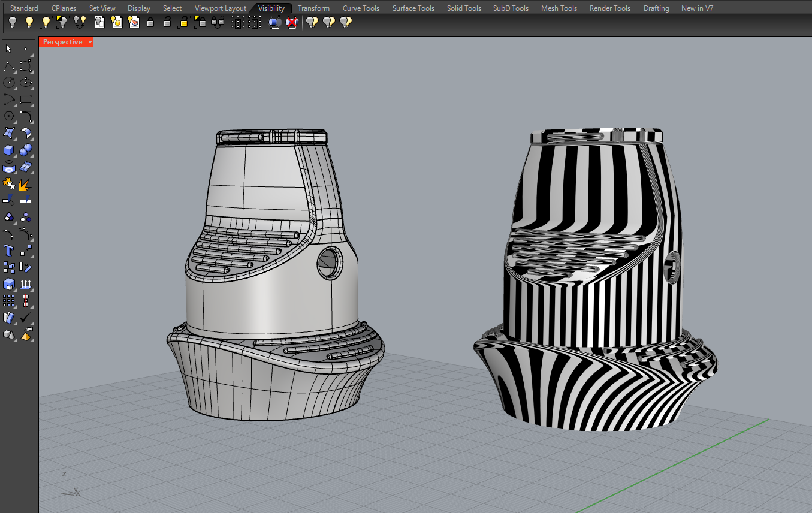
Task: Open the Render Tools tab
Action: click(610, 8)
